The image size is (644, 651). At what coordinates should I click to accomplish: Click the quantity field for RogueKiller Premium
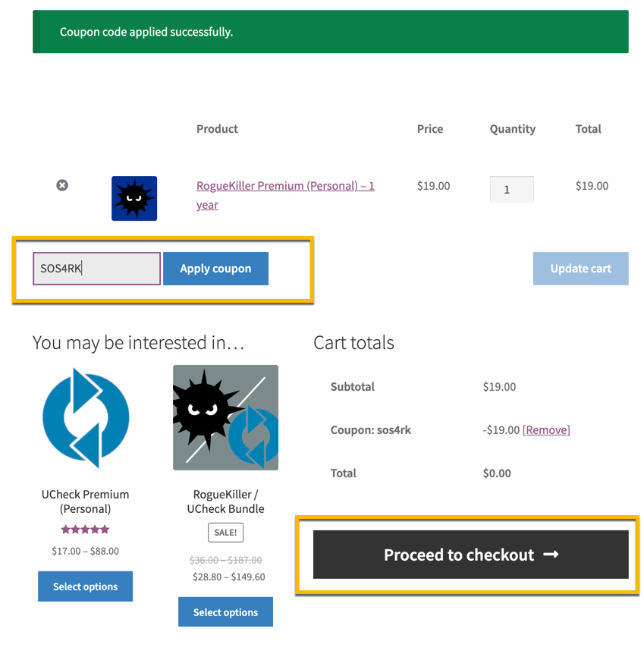(511, 189)
